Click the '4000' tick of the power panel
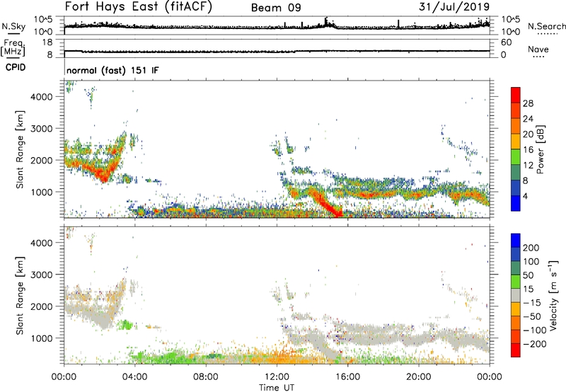Screen dimensions: 566x392 pos(42,97)
